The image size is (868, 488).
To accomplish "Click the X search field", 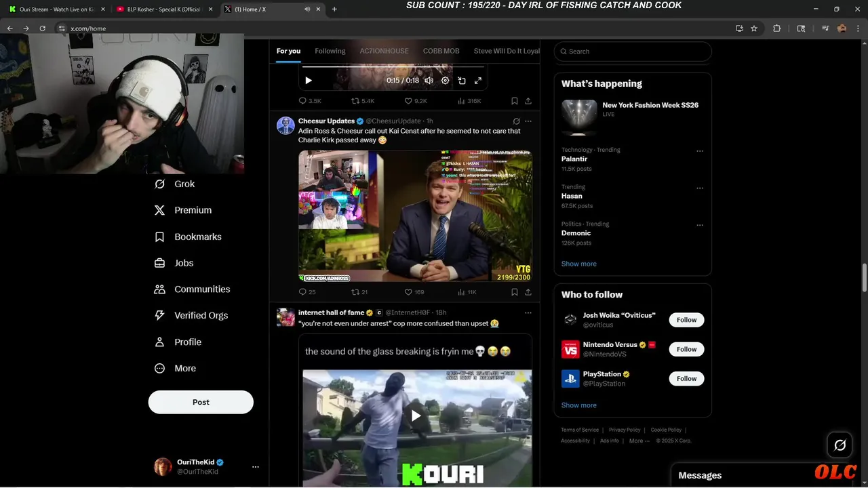I will [x=633, y=52].
